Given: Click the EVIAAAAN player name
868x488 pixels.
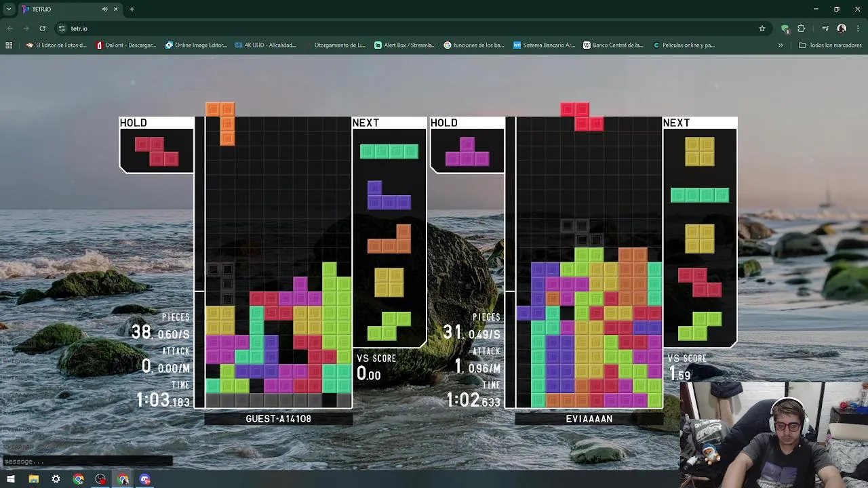Looking at the screenshot, I should tap(589, 419).
